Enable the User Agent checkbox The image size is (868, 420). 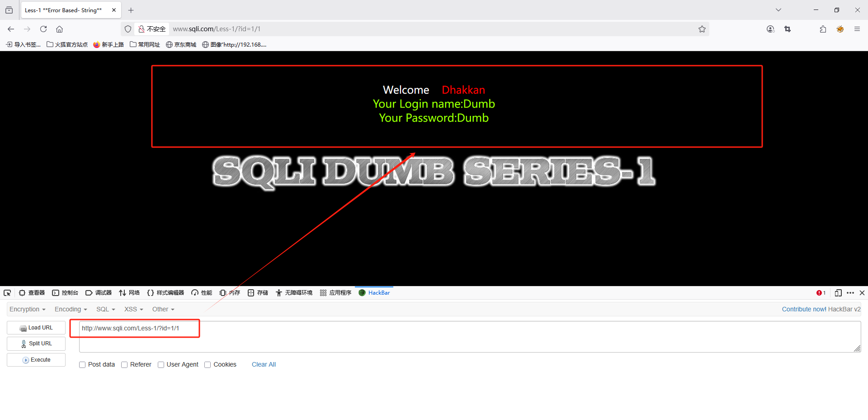coord(161,364)
